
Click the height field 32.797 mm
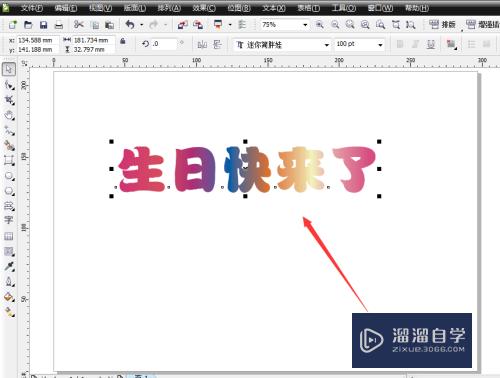pyautogui.click(x=93, y=50)
